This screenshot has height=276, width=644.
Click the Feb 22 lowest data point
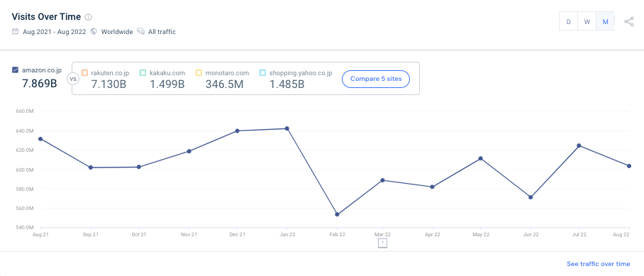click(337, 214)
